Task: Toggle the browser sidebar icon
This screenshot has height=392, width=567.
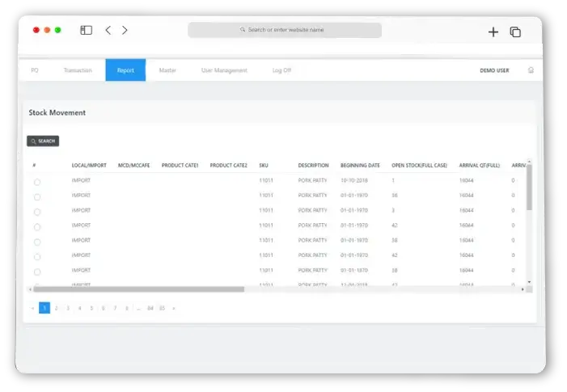Action: pos(86,31)
